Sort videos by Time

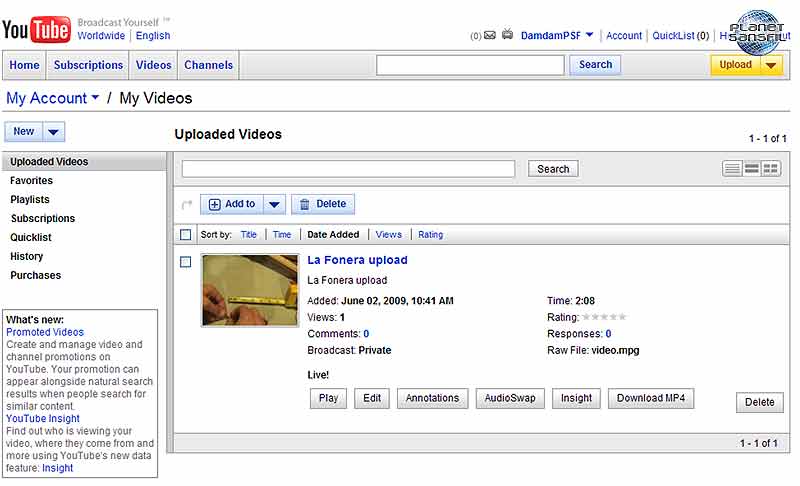pos(282,235)
